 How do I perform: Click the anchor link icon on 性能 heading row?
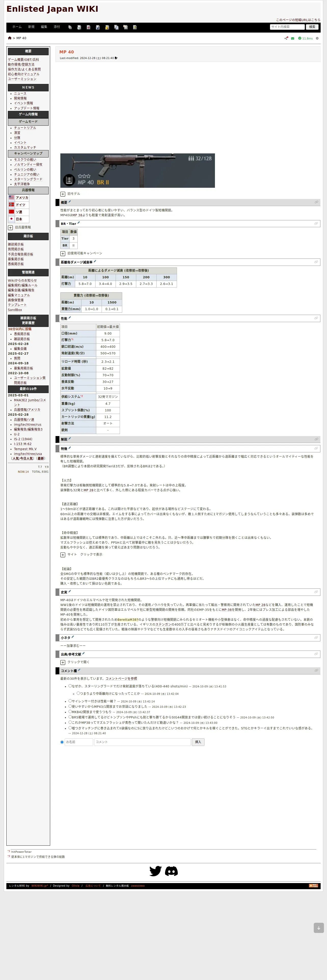(316, 318)
